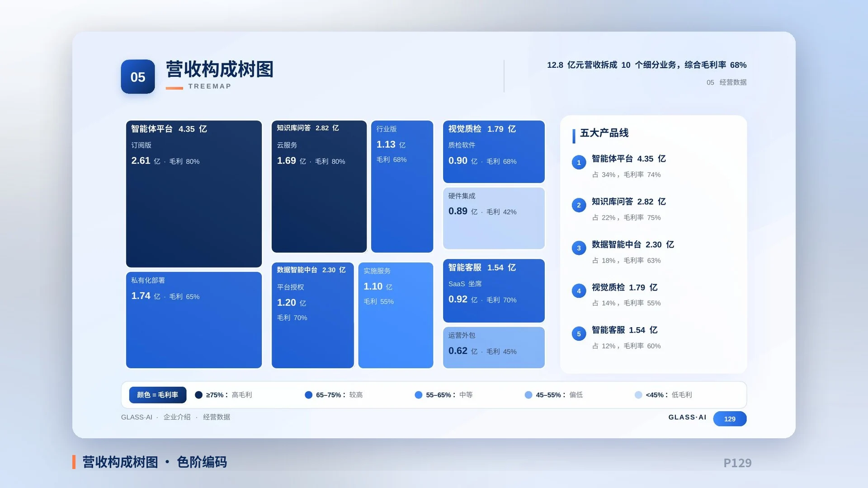
Task: Click the P129 page label
Action: click(737, 463)
